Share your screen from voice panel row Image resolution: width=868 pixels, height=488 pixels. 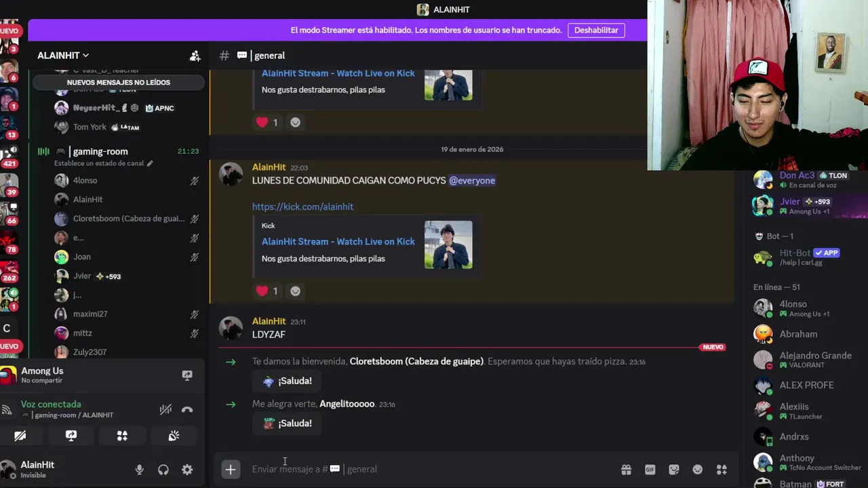pos(71,436)
